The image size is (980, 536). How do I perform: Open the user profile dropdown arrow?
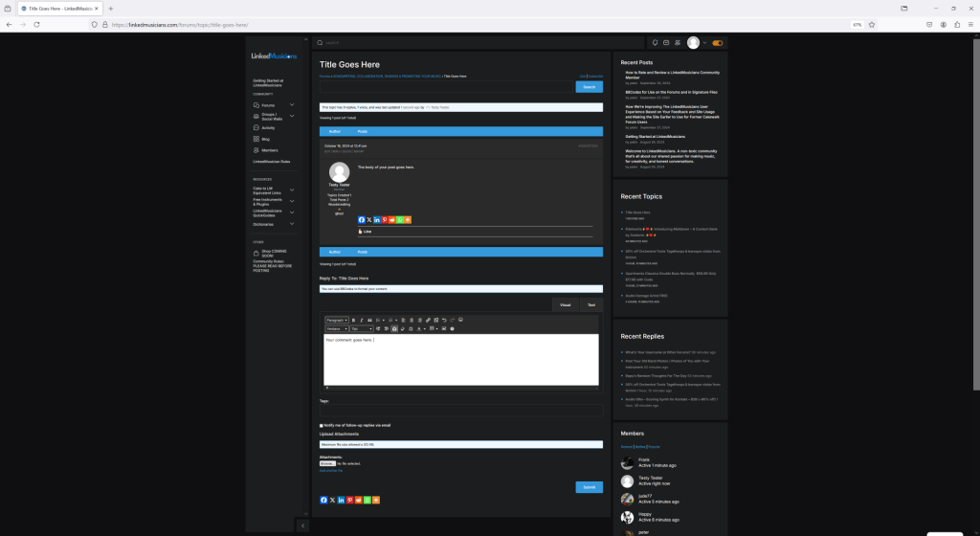coord(705,43)
